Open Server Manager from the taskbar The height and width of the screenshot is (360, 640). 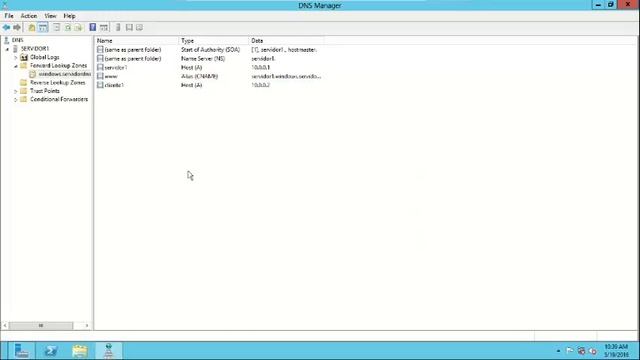(21, 351)
